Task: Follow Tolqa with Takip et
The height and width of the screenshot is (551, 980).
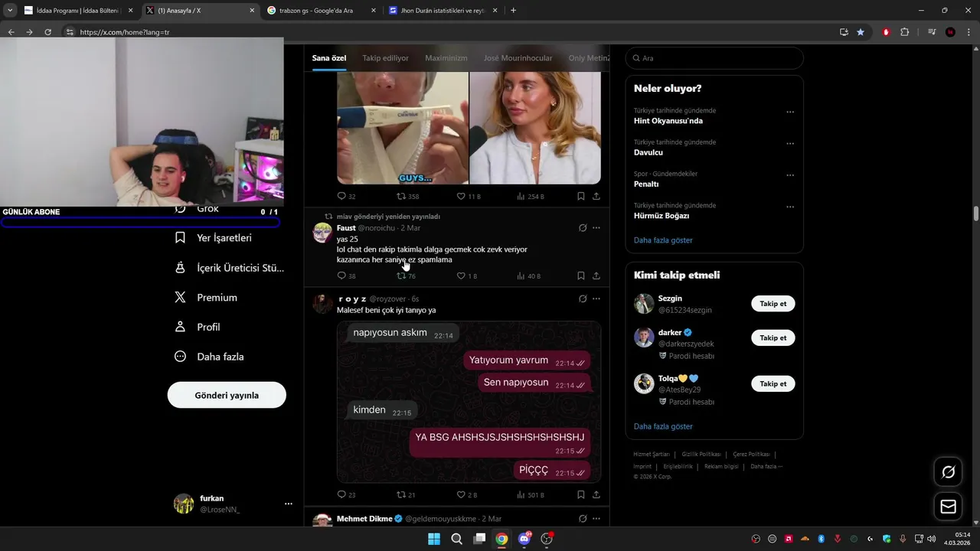Action: (x=773, y=383)
